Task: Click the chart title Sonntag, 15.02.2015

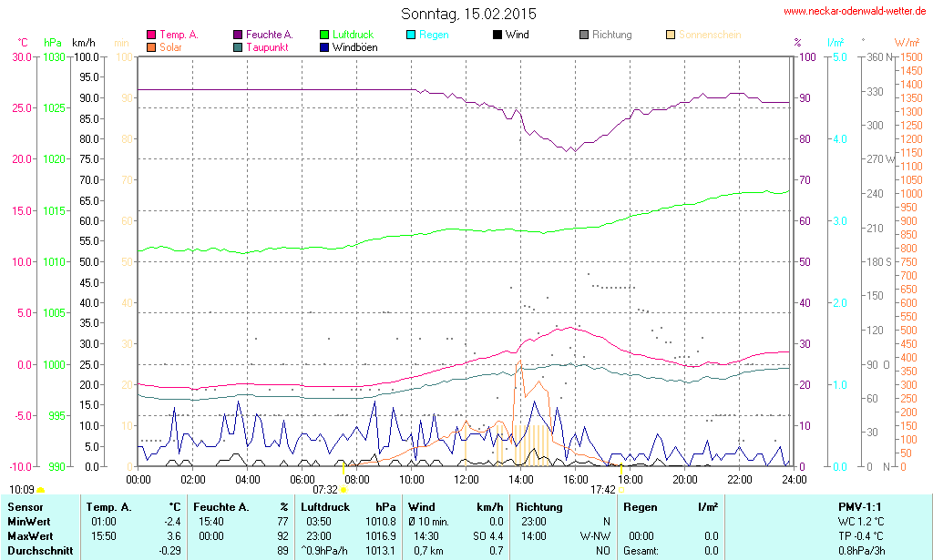Action: click(x=468, y=14)
